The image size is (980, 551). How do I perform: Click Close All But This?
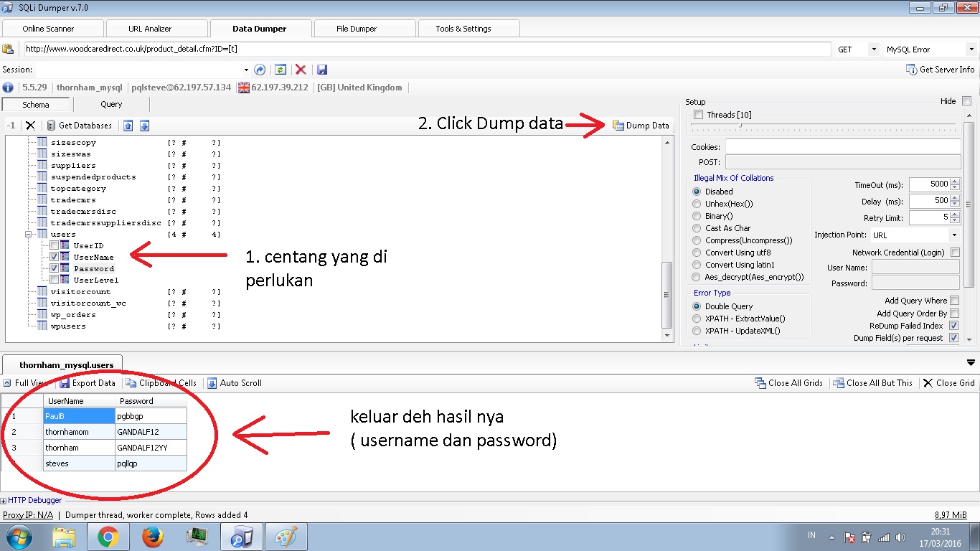click(873, 383)
